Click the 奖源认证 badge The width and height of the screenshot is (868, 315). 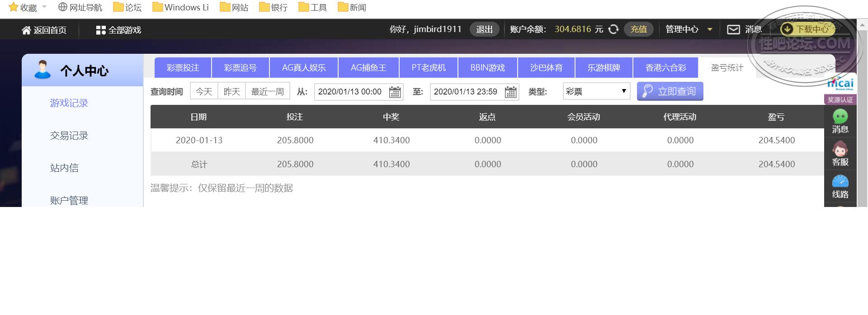click(840, 99)
